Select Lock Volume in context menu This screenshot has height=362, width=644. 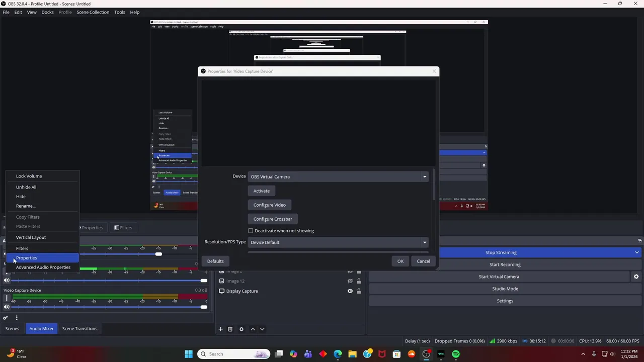coord(42,176)
